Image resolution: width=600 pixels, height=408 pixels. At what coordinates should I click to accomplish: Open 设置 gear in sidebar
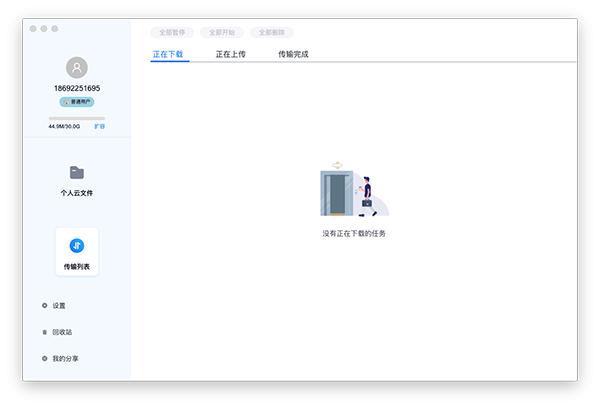coord(44,305)
